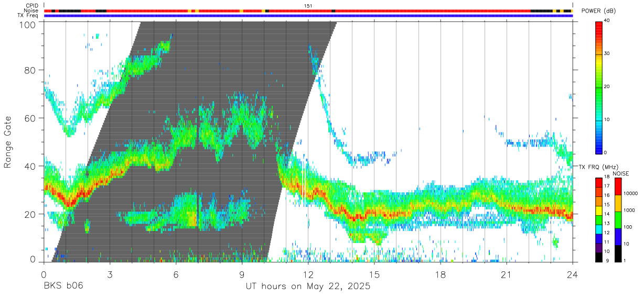Click the 60 tick on Range Gate axis
644x297 pixels.
click(x=30, y=118)
